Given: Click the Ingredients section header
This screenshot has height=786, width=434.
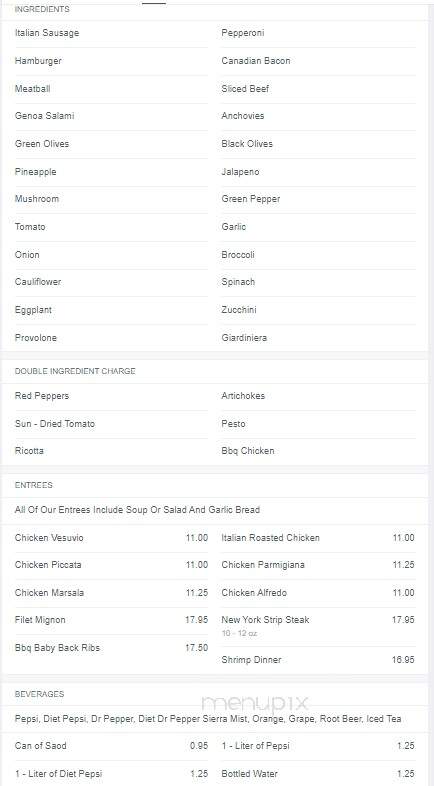Looking at the screenshot, I should [42, 10].
